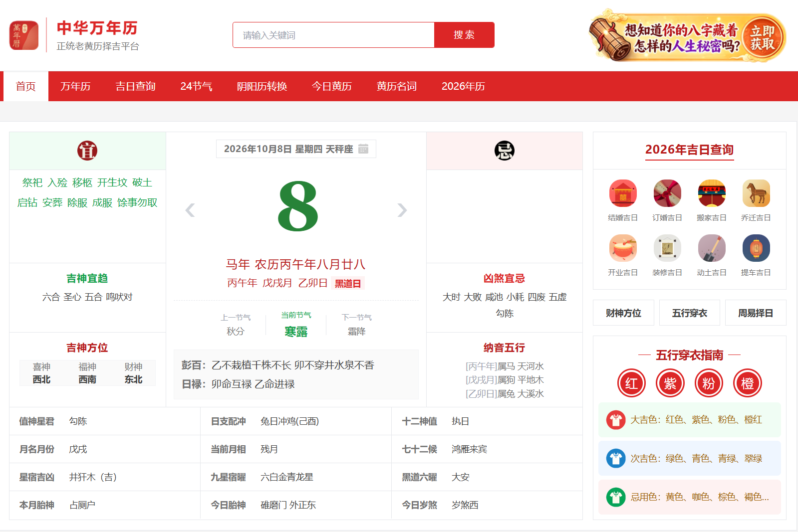Go to the previous day arrow
The image size is (798, 532).
[x=190, y=210]
